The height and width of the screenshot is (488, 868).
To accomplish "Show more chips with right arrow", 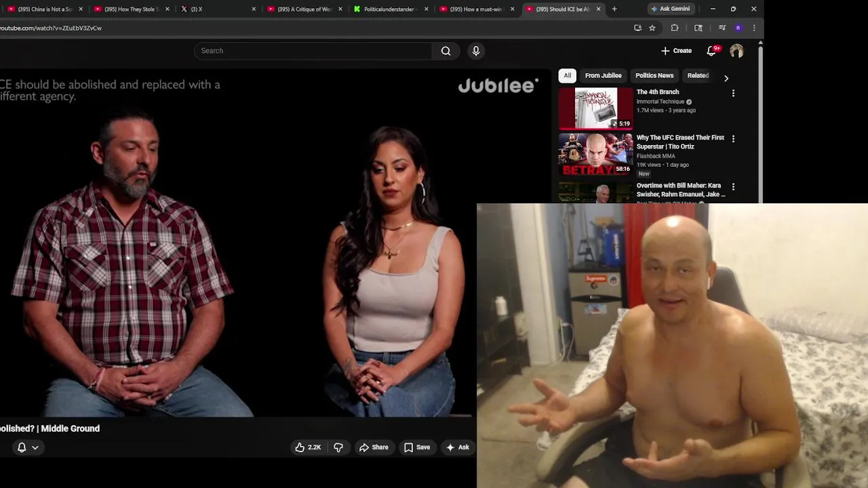I will (x=726, y=78).
